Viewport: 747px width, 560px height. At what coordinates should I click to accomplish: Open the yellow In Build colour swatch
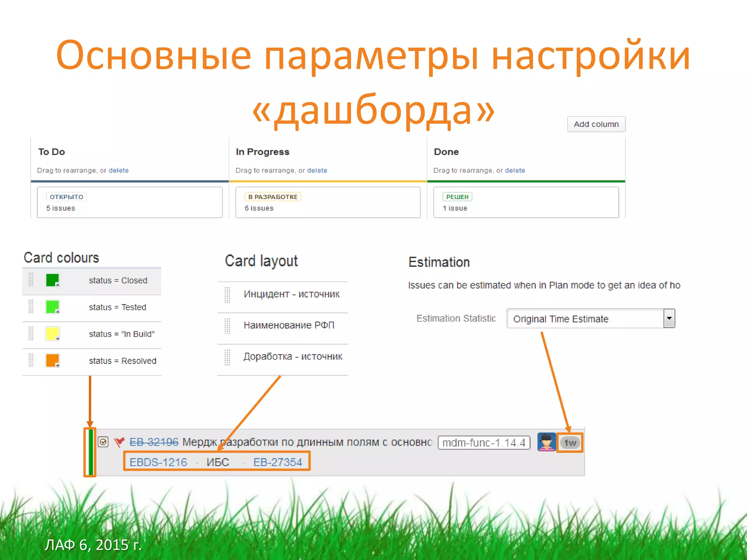pos(53,334)
